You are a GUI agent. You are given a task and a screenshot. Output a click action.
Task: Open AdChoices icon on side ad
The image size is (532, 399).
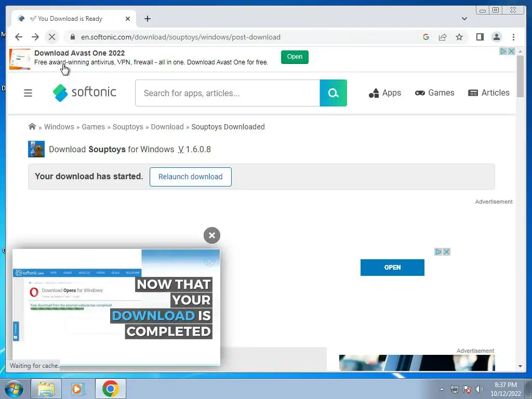click(438, 252)
